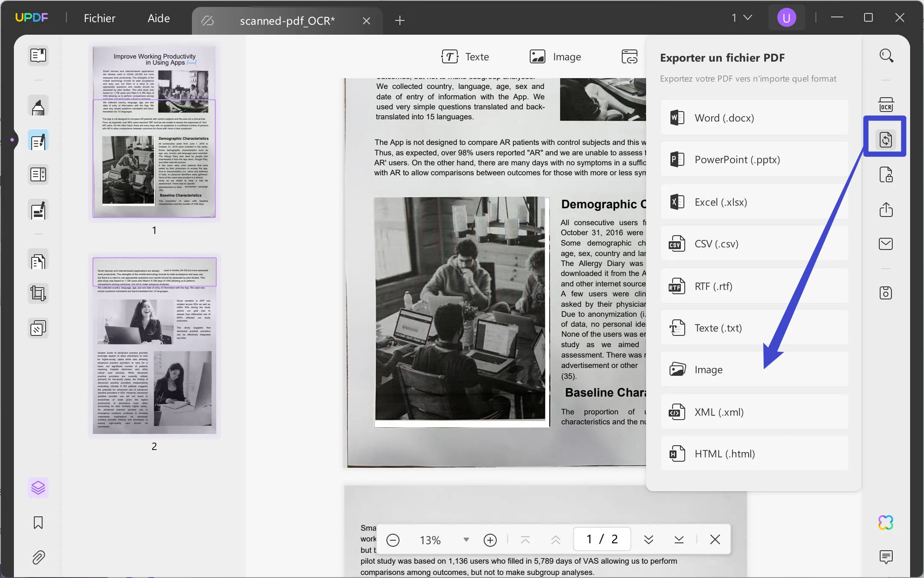This screenshot has width=924, height=578.
Task: Open Reader mode from the left sidebar
Action: coord(38,56)
